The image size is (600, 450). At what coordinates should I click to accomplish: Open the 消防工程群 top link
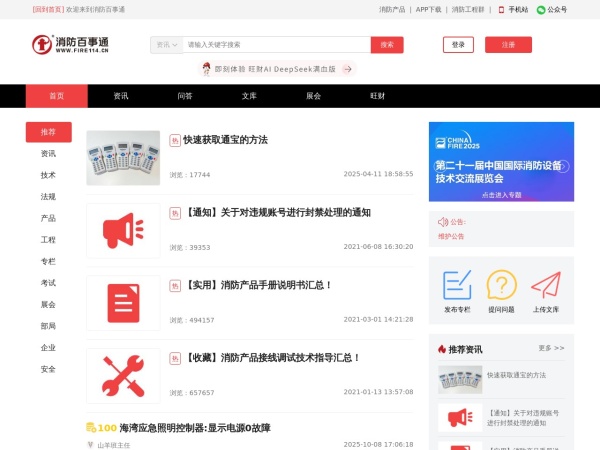click(468, 10)
